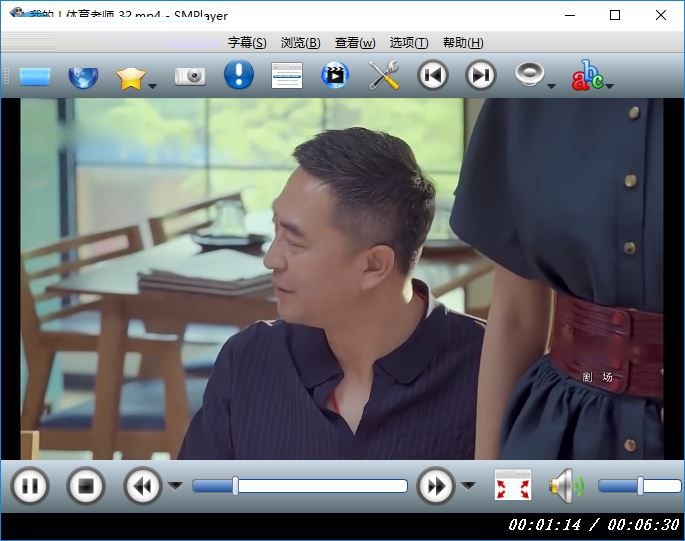685x541 pixels.
Task: Click the volume slider
Action: click(x=638, y=487)
